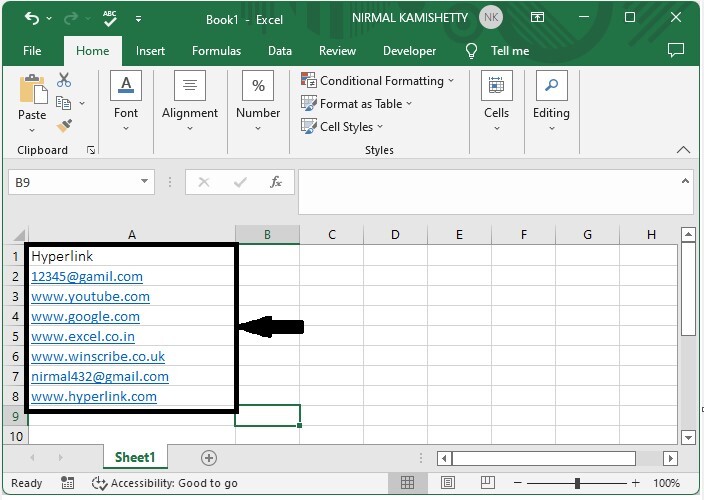Click the Insert Function fx icon

(276, 182)
